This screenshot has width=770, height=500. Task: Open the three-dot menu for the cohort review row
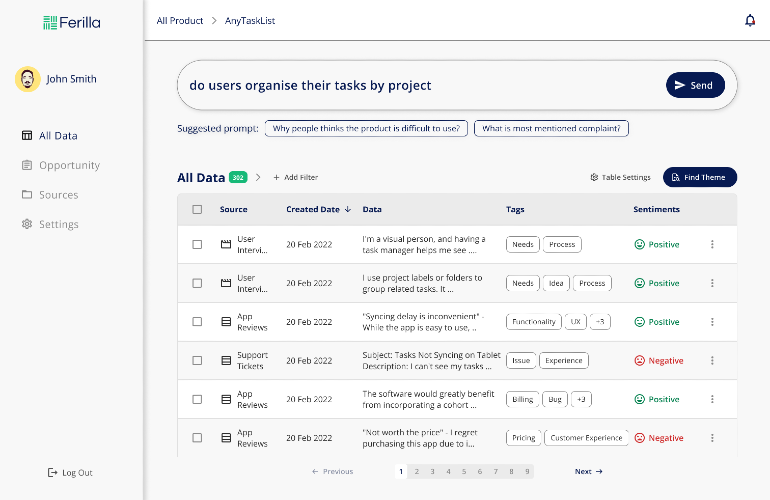712,399
